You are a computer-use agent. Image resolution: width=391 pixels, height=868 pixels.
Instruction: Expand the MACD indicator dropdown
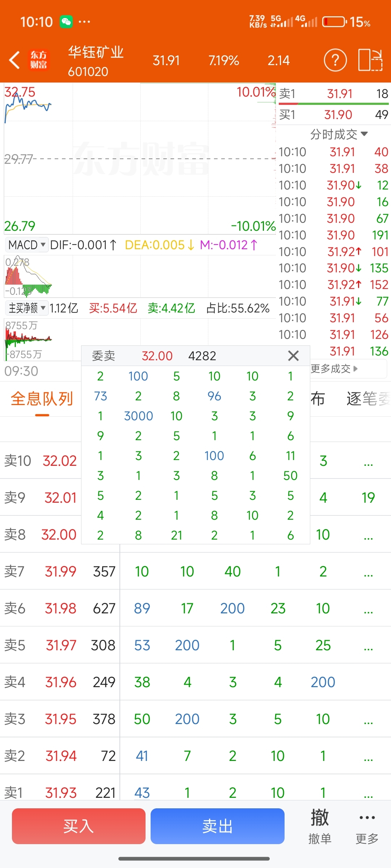coord(27,245)
